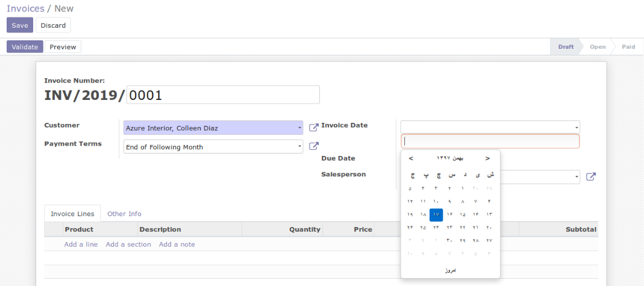
Task: Expand the Invoice Date dropdown arrow
Action: (577, 128)
